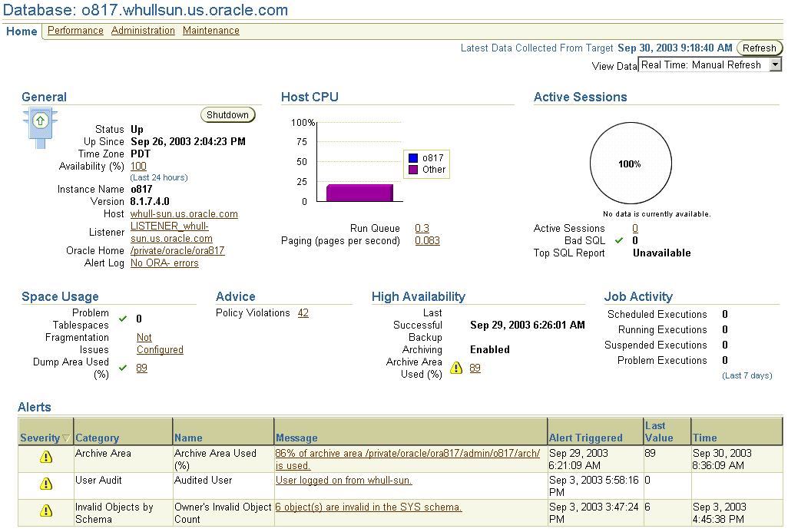Open the Real Time: Manual Refresh dropdown

pyautogui.click(x=775, y=64)
